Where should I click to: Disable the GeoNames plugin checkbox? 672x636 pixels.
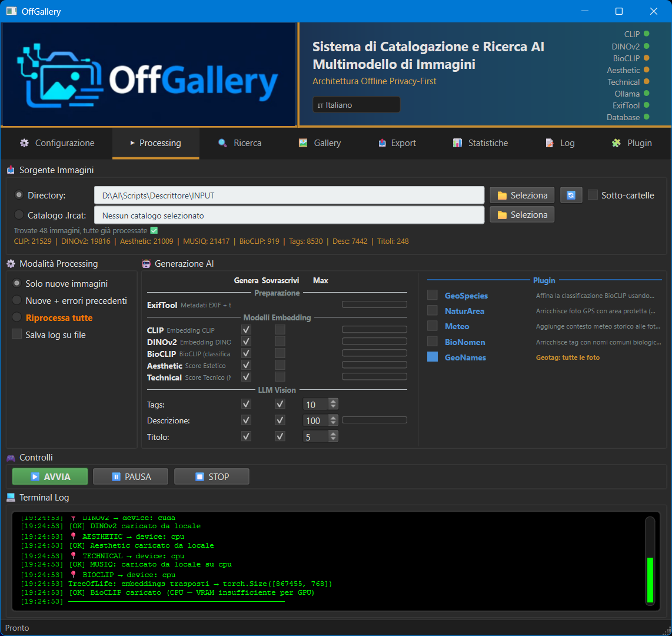click(x=433, y=357)
